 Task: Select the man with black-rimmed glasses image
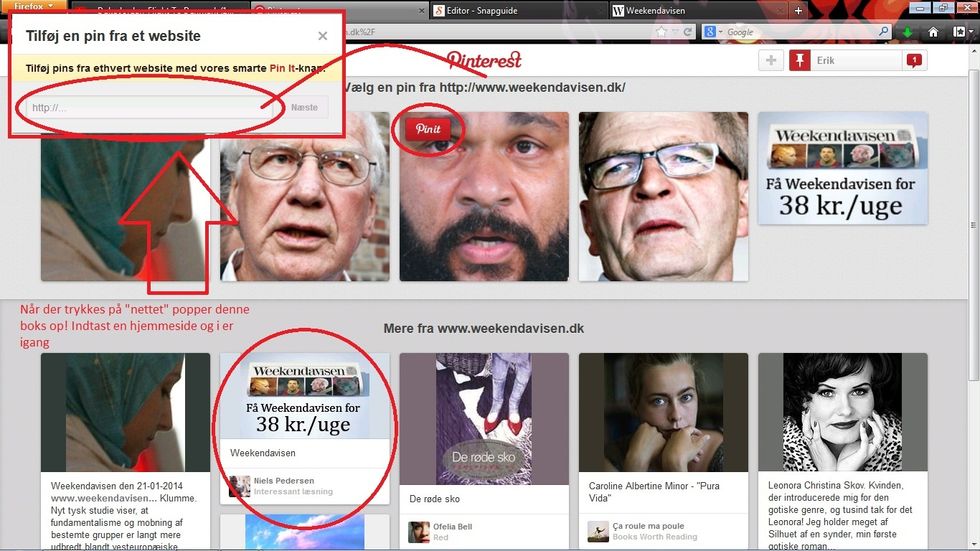663,196
